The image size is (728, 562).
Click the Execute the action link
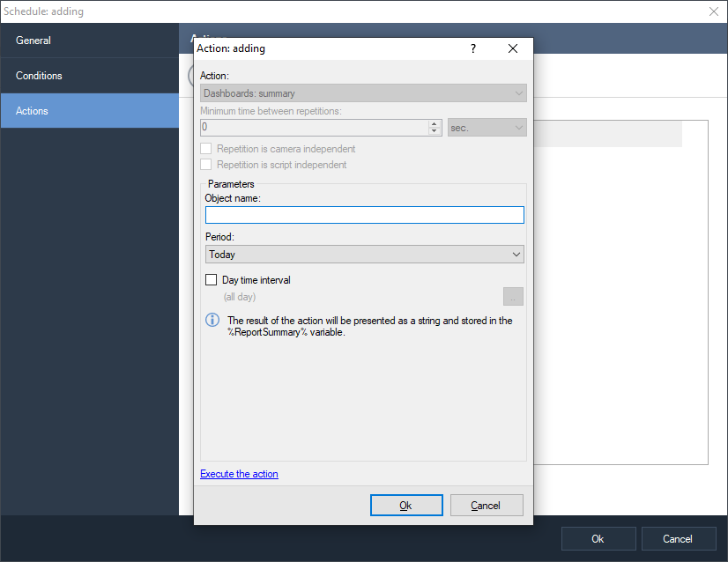click(239, 474)
